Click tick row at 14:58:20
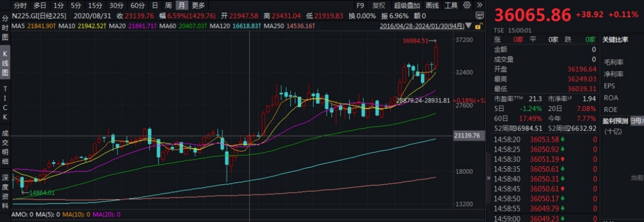Screen dimensions: 644x222 coord(545,139)
